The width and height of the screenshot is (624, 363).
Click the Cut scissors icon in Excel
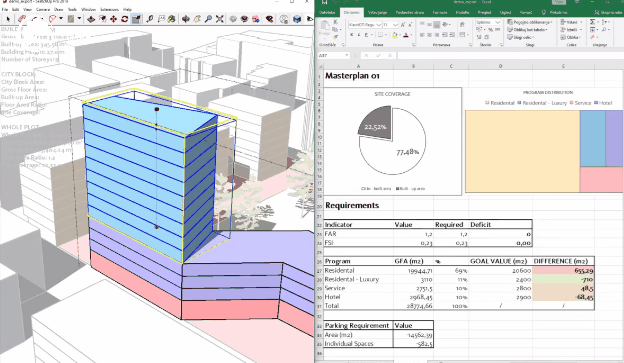pos(335,22)
